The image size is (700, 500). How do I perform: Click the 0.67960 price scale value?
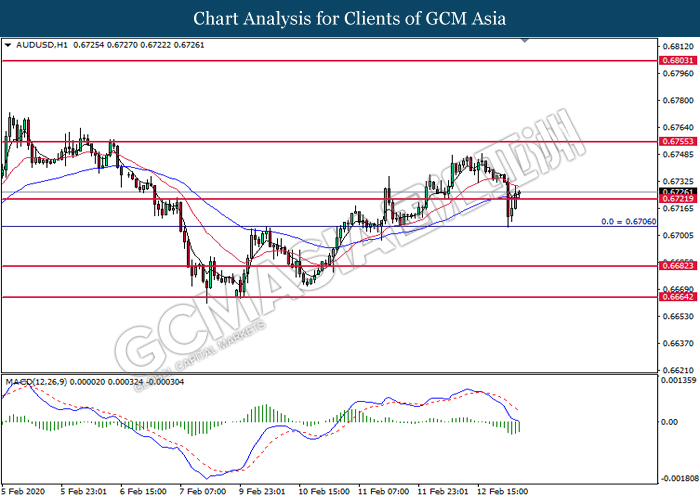[x=678, y=73]
